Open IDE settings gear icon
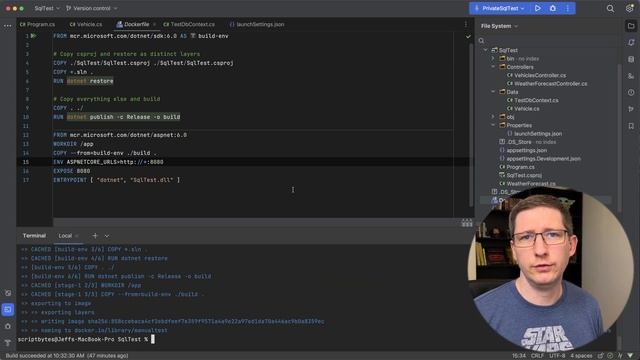Image resolution: width=640 pixels, height=360 pixels. pos(629,9)
